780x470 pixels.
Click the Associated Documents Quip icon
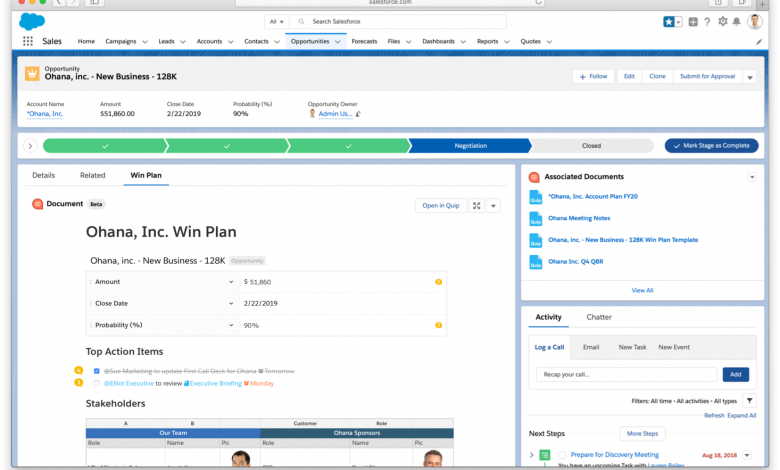point(534,177)
